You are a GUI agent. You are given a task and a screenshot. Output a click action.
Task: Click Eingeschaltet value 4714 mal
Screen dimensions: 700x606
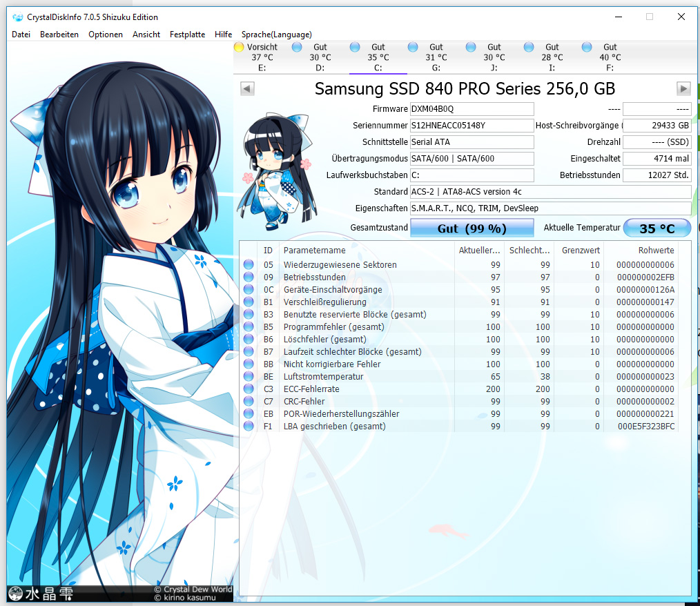coord(657,159)
